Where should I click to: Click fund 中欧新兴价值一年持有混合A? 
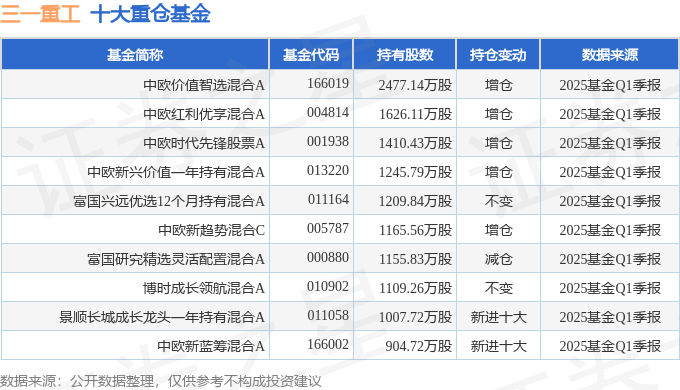coord(176,172)
